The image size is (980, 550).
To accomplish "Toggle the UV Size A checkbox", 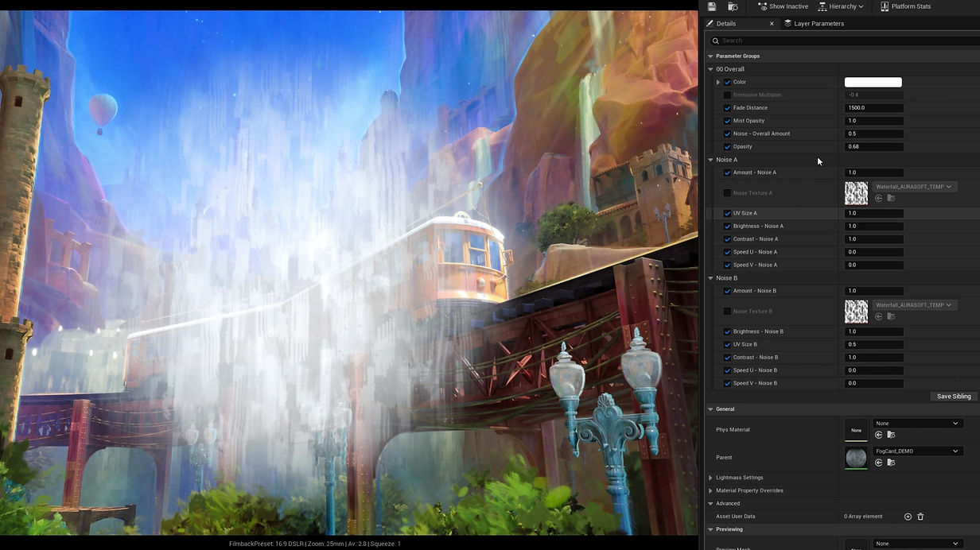I will [727, 213].
